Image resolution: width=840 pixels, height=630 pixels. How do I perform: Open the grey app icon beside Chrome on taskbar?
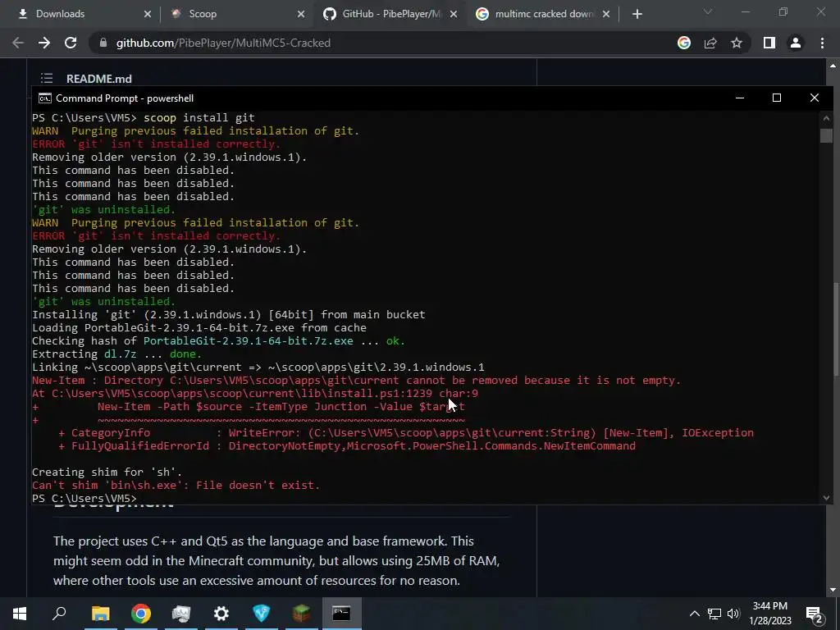tap(181, 614)
